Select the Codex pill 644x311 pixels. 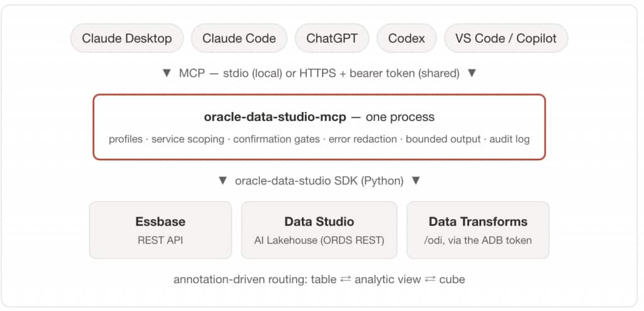tap(407, 38)
